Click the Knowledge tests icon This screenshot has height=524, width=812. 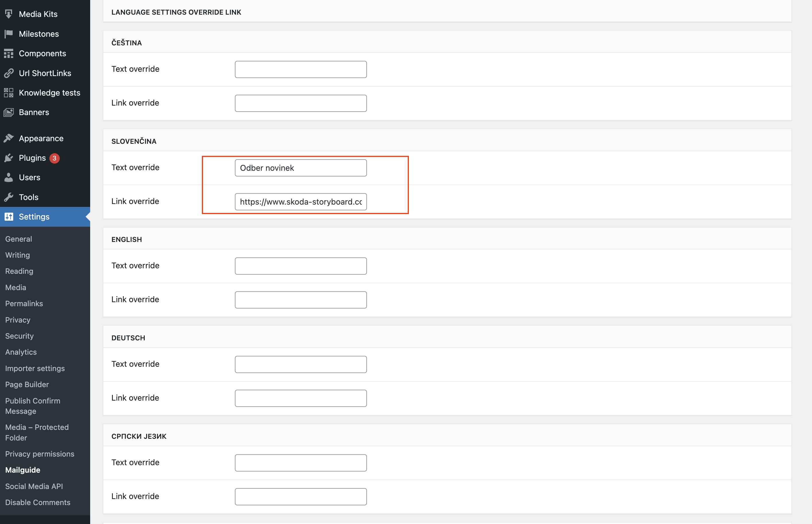coord(9,93)
